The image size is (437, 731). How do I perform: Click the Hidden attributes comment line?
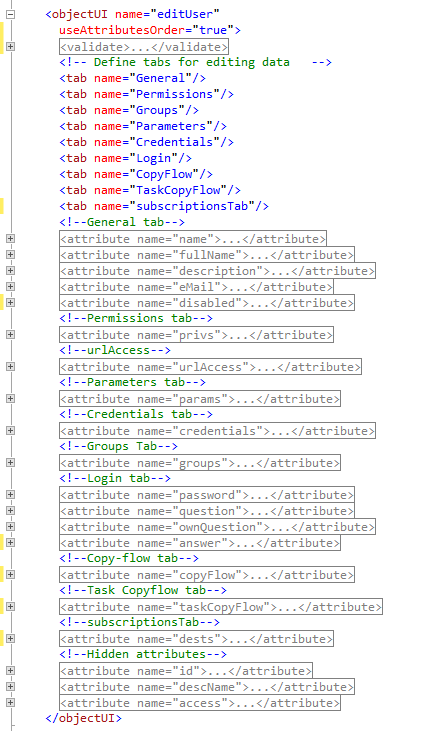143,655
